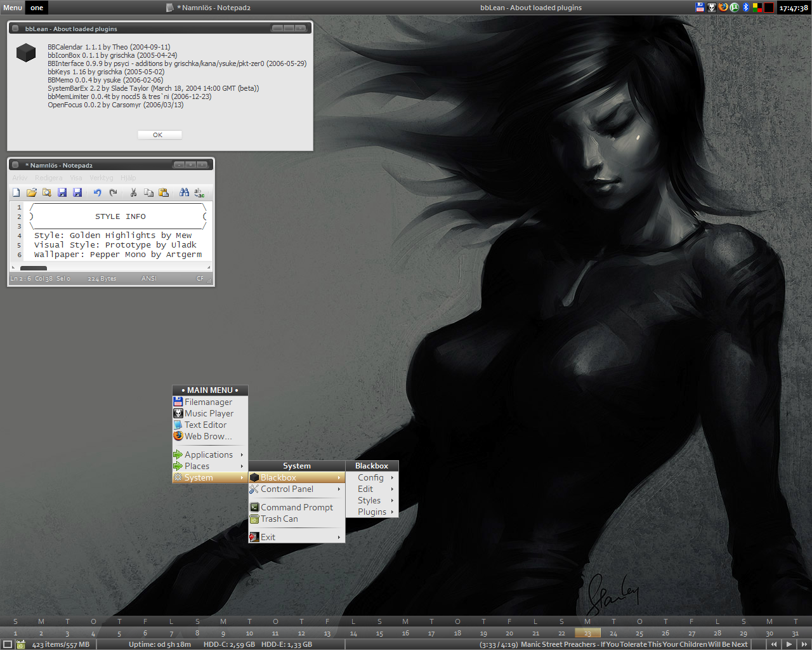Screen dimensions: 812x650
Task: Expand Edit in Blackbox menu
Action: (372, 489)
